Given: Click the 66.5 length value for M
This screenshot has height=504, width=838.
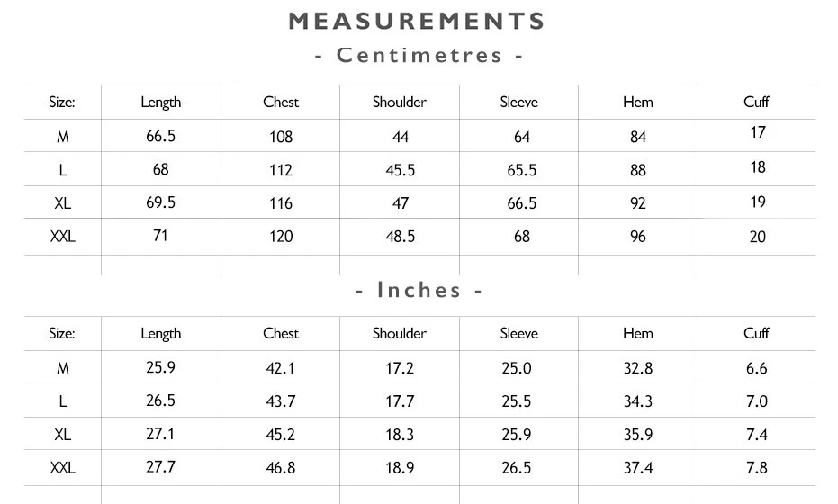Looking at the screenshot, I should [x=161, y=136].
